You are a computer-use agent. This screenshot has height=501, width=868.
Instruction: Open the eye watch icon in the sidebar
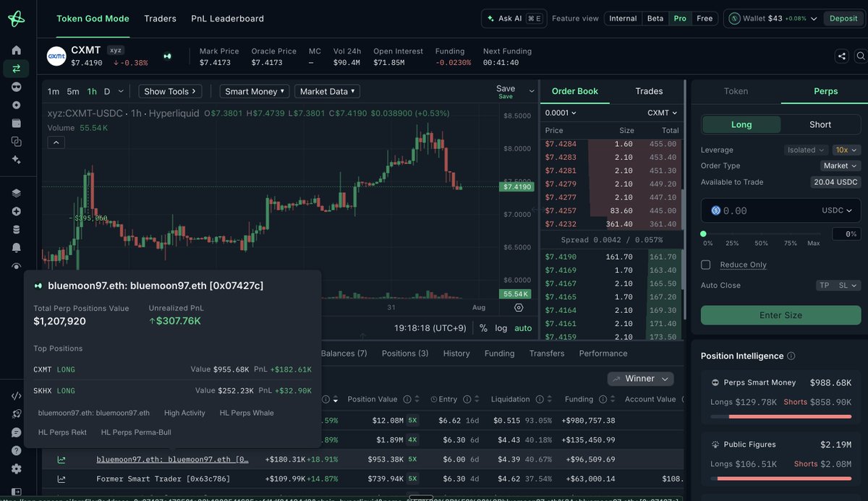point(16,266)
